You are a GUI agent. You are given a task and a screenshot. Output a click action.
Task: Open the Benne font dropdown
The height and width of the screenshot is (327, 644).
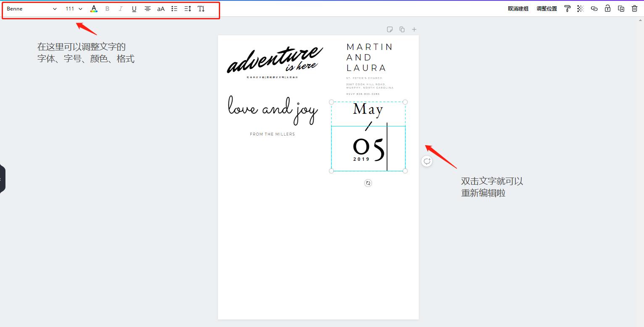(x=32, y=8)
